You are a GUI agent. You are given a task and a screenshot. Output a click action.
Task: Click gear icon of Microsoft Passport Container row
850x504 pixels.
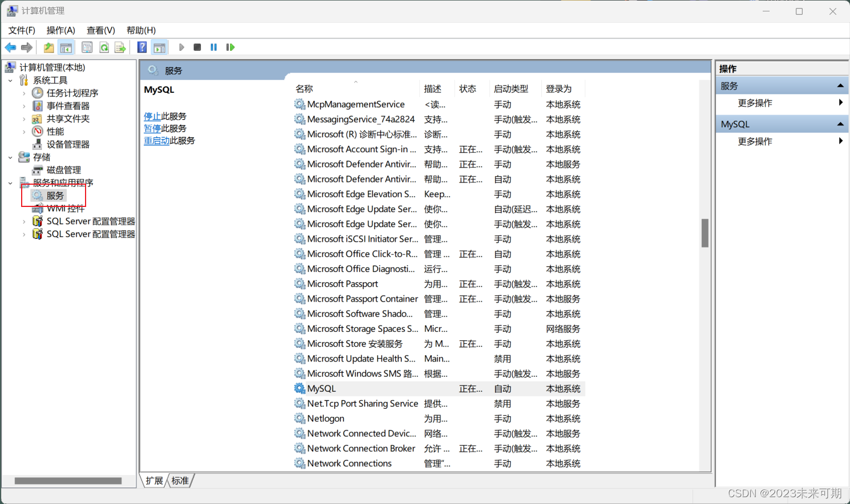point(299,299)
